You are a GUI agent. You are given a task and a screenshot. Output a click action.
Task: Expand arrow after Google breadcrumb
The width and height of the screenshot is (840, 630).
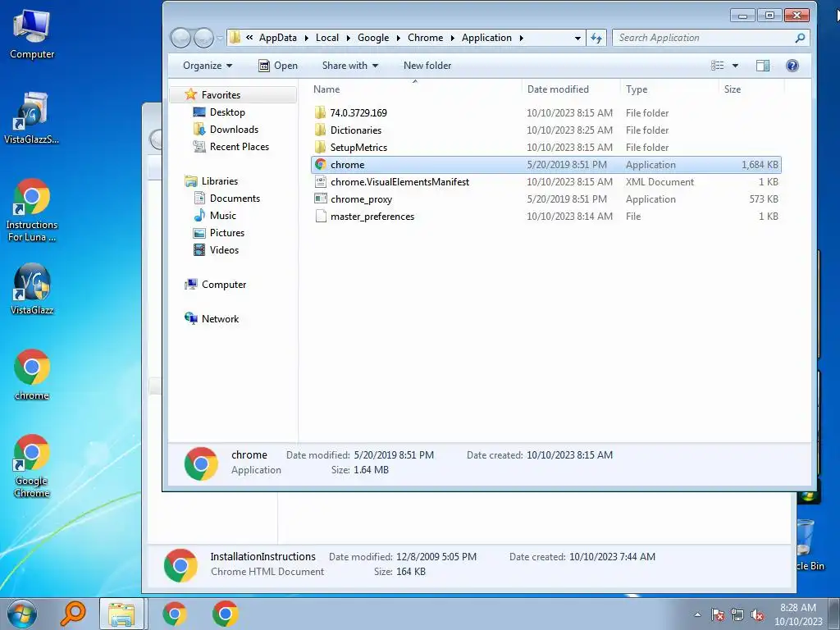(x=399, y=38)
